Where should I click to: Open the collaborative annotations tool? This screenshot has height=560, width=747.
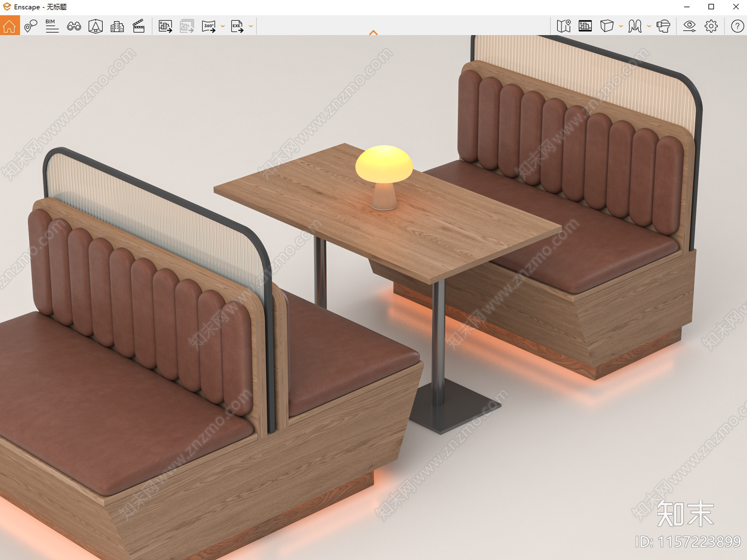[31, 26]
